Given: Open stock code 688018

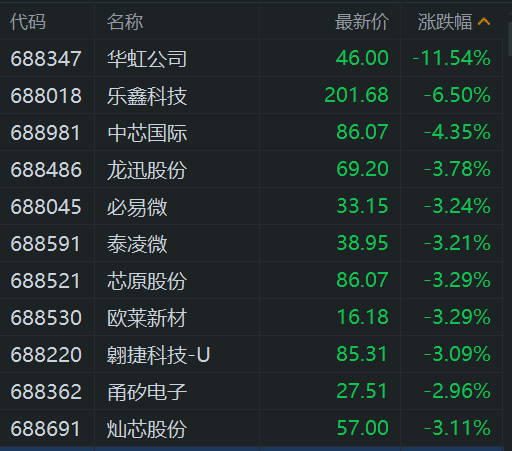Looking at the screenshot, I should point(46,96).
